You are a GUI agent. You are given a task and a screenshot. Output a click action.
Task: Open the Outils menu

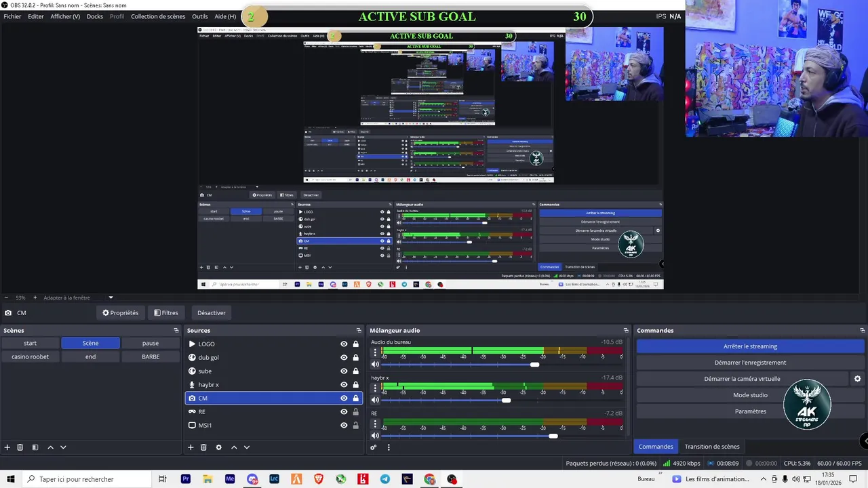200,16
